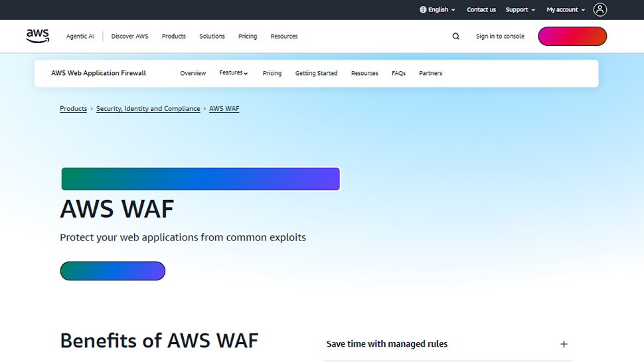Click Contact us link

point(481,9)
